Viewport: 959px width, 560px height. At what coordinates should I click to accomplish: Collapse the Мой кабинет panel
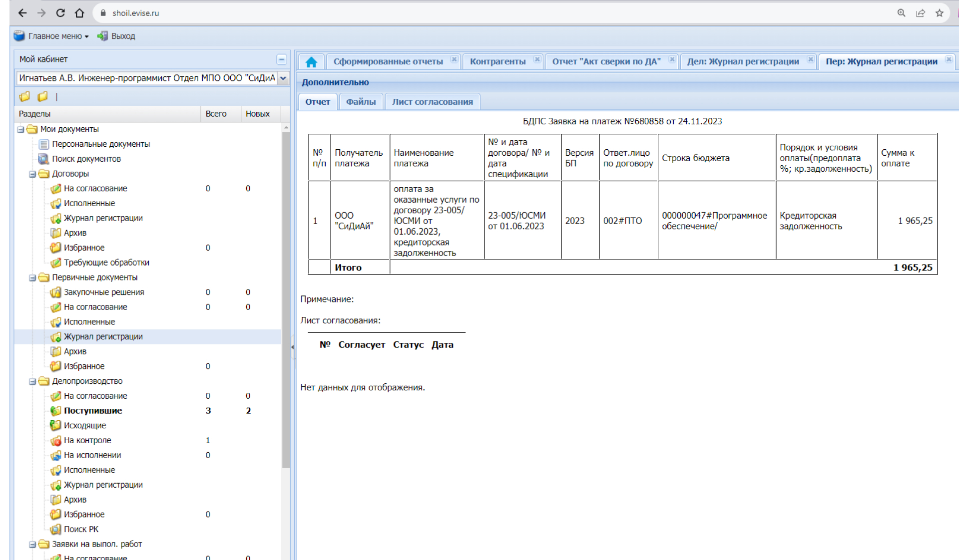(282, 59)
